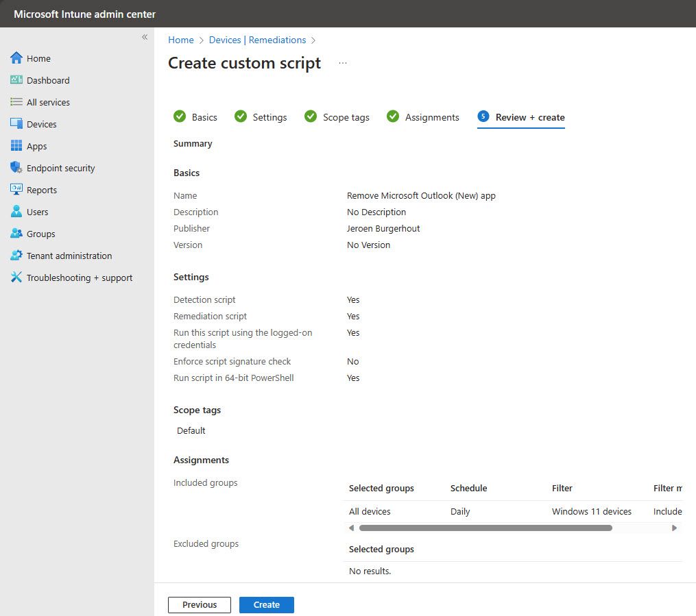Go to the Assignments step tab
This screenshot has width=696, height=616.
(x=422, y=117)
